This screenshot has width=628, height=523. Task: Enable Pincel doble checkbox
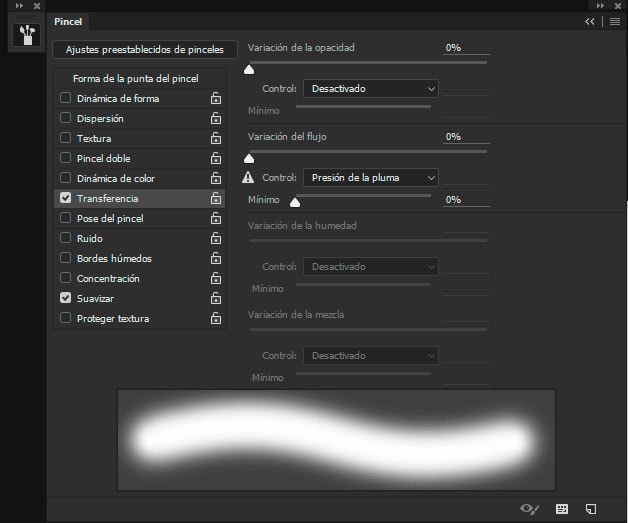point(65,158)
